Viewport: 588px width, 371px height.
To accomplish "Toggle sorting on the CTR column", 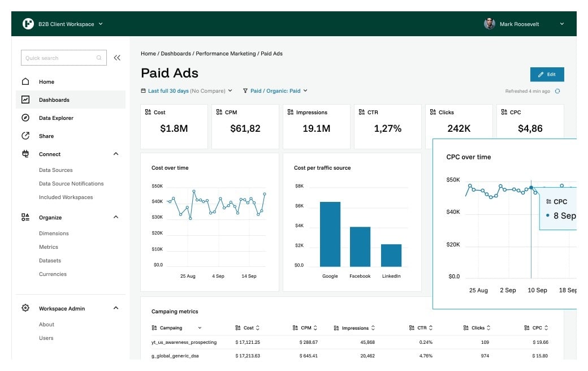I will [x=431, y=327].
